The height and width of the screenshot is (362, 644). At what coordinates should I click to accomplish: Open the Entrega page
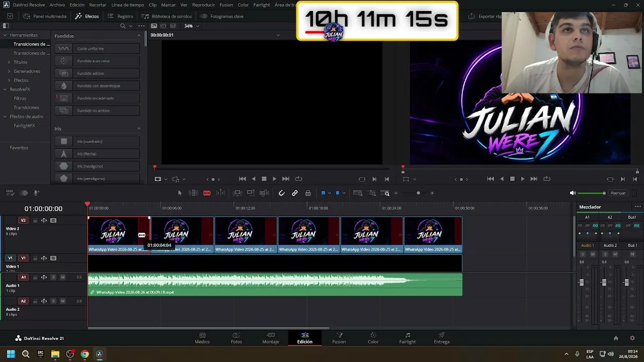point(442,338)
